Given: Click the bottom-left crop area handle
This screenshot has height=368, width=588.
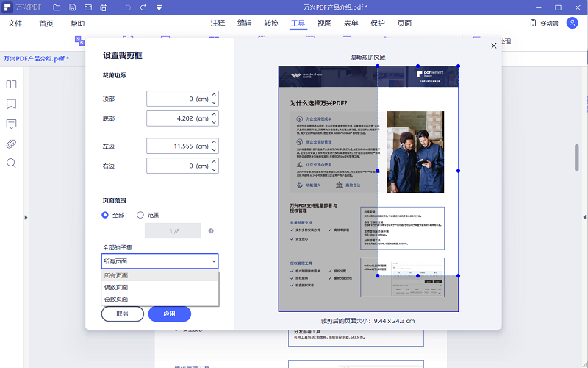Looking at the screenshot, I should [378, 275].
